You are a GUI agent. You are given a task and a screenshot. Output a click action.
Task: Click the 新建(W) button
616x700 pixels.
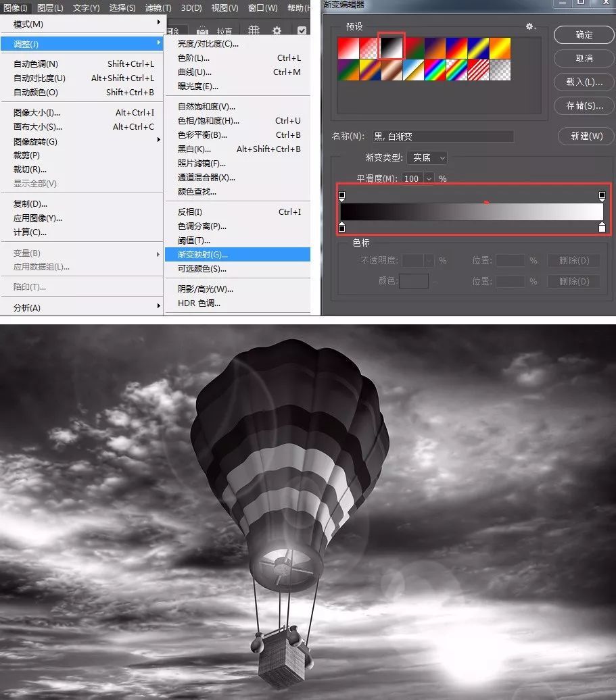[586, 136]
